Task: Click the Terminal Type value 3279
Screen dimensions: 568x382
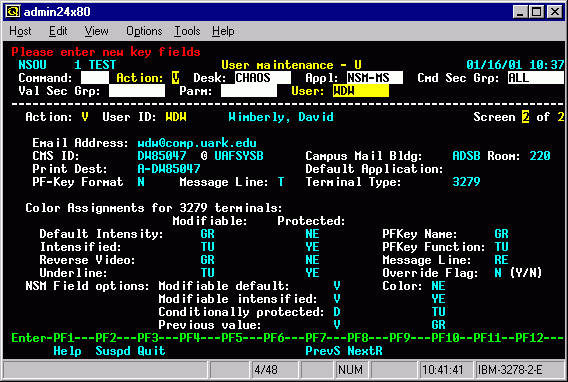Action: click(466, 182)
